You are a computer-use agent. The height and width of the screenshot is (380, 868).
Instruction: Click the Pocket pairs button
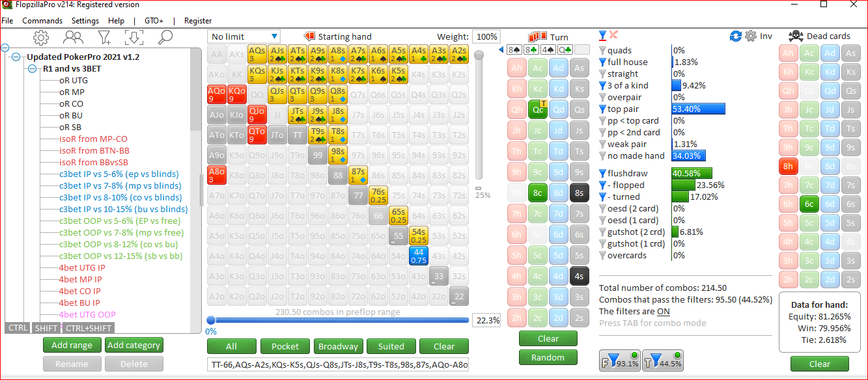point(285,347)
